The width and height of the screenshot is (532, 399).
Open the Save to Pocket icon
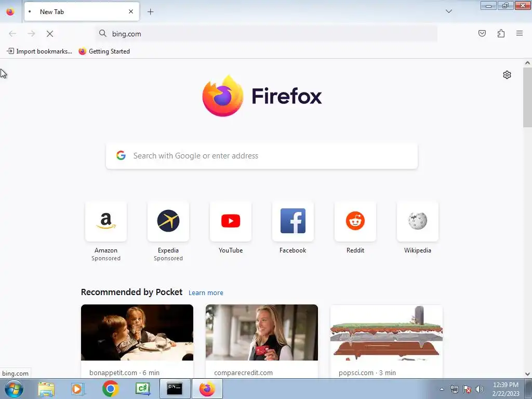tap(482, 33)
